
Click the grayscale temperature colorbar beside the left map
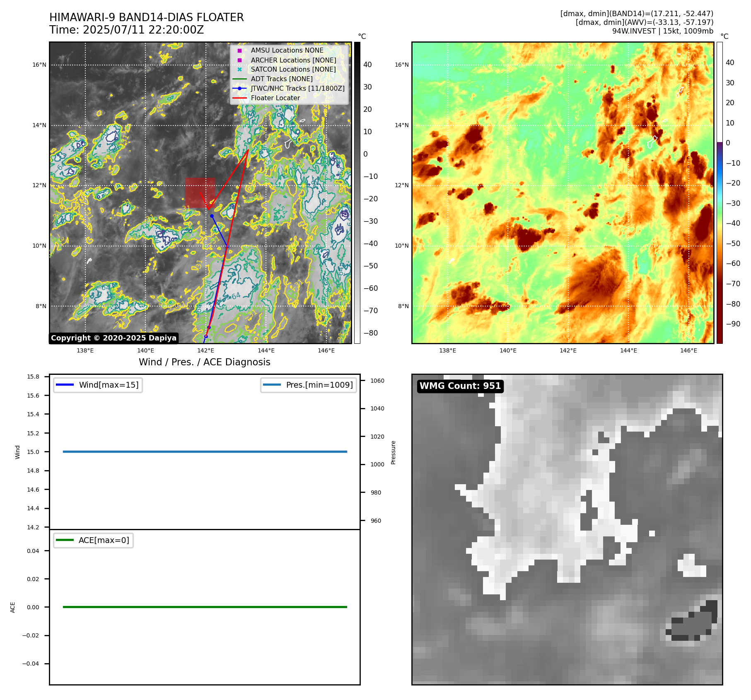coord(357,193)
